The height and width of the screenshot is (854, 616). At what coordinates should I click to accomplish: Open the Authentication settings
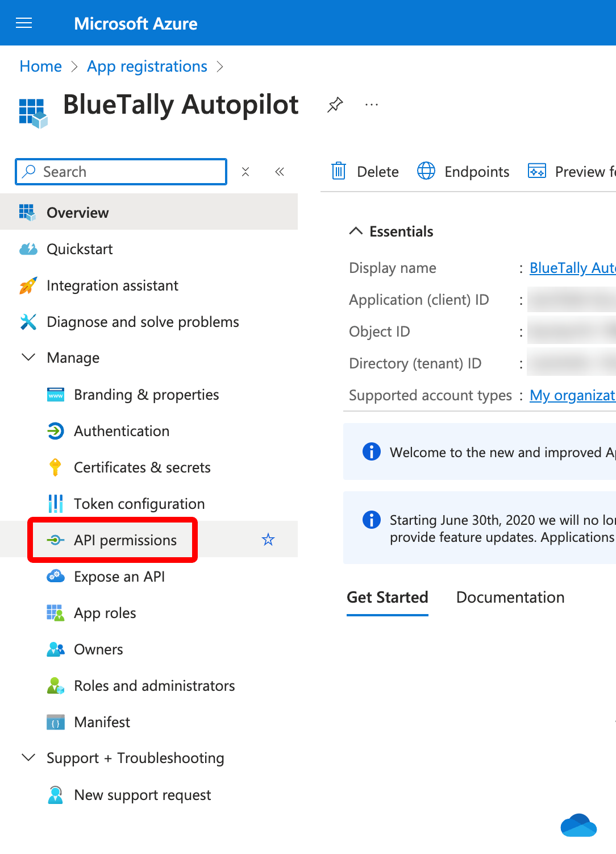(x=149, y=431)
